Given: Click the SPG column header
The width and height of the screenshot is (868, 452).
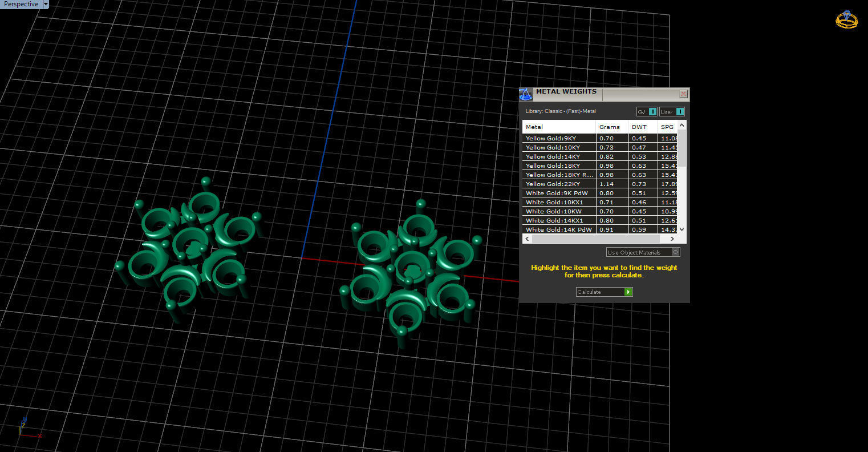Looking at the screenshot, I should pos(668,127).
